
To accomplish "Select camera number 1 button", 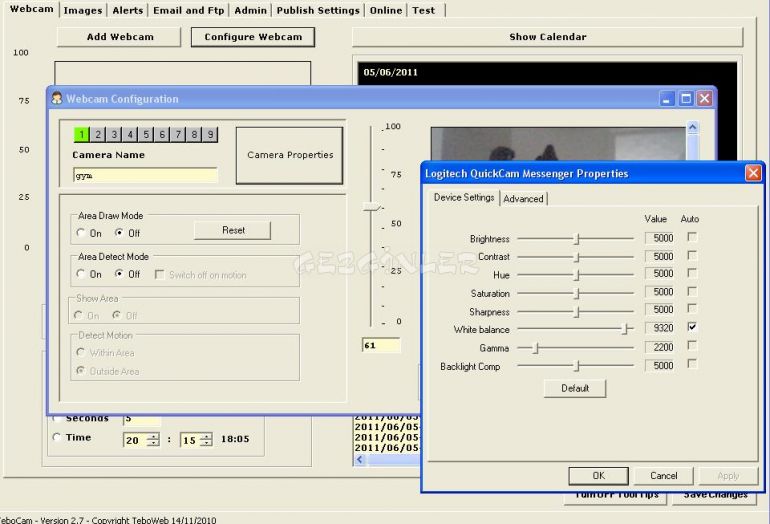I will [x=82, y=134].
